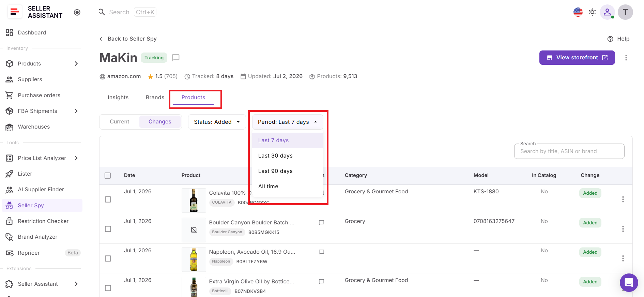Check the box for the Boulder Canyon row

click(x=108, y=229)
